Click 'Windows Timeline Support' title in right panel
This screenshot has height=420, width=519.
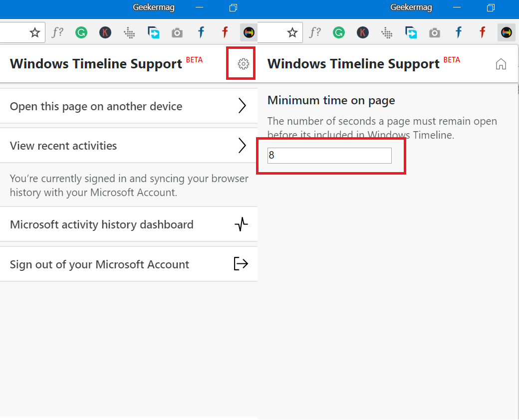click(x=353, y=63)
